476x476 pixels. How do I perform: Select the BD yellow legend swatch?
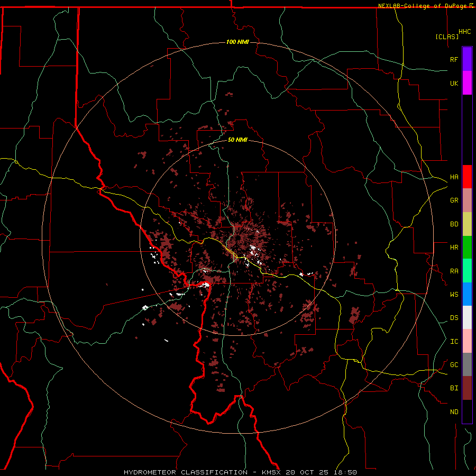pos(467,224)
